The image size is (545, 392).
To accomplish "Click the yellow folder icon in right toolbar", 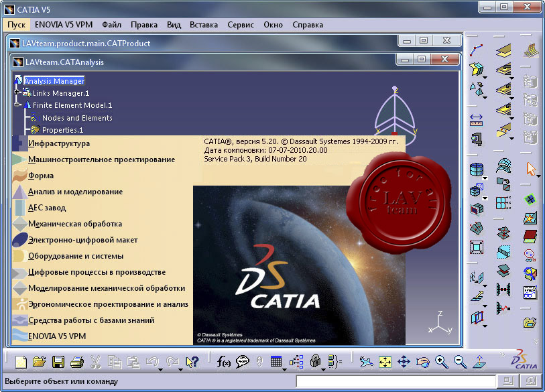I will coord(530,322).
